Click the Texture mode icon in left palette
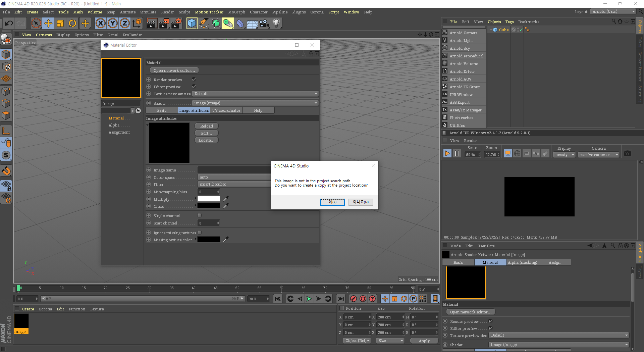This screenshot has width=644, height=352. 6,66
